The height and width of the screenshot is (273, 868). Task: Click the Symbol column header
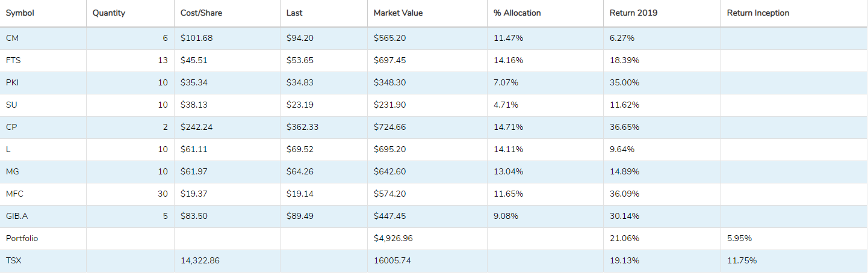pos(20,13)
